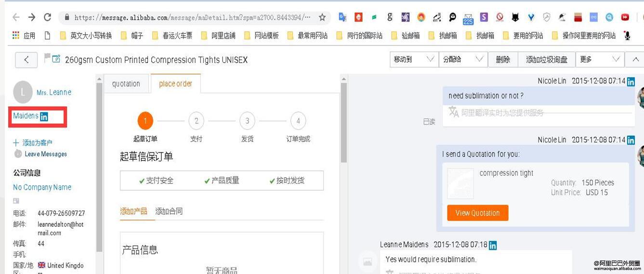Click the order panel vertical scrollbar
The image size is (644, 274).
[343, 122]
